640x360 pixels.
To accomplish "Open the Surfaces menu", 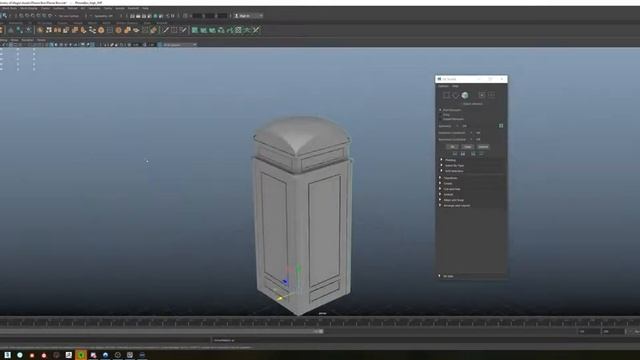I will click(59, 8).
